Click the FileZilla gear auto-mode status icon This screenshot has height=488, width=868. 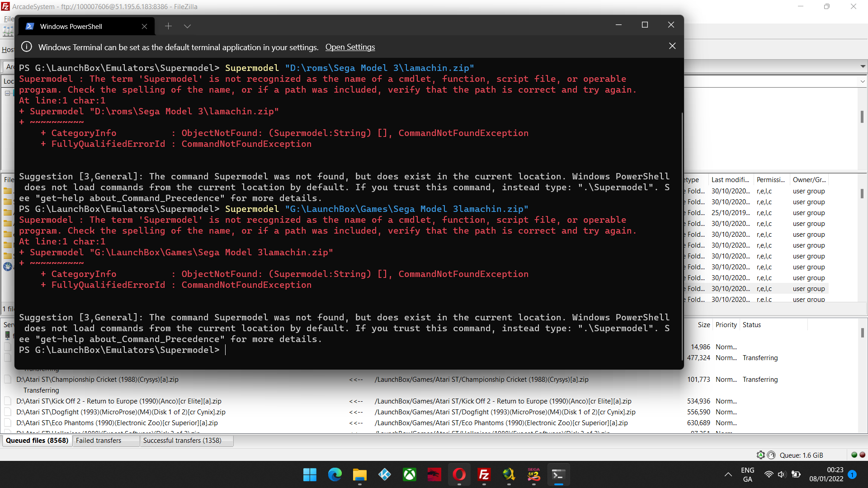point(761,455)
